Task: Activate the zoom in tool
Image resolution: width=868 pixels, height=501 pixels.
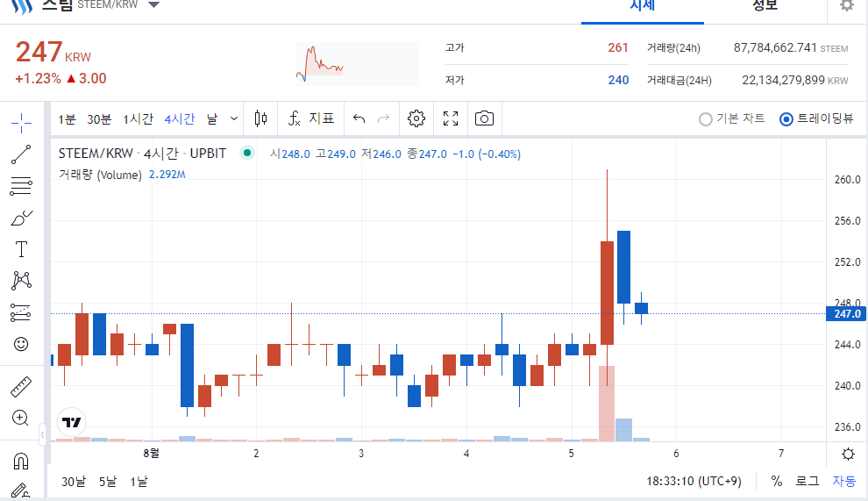Action: point(20,418)
